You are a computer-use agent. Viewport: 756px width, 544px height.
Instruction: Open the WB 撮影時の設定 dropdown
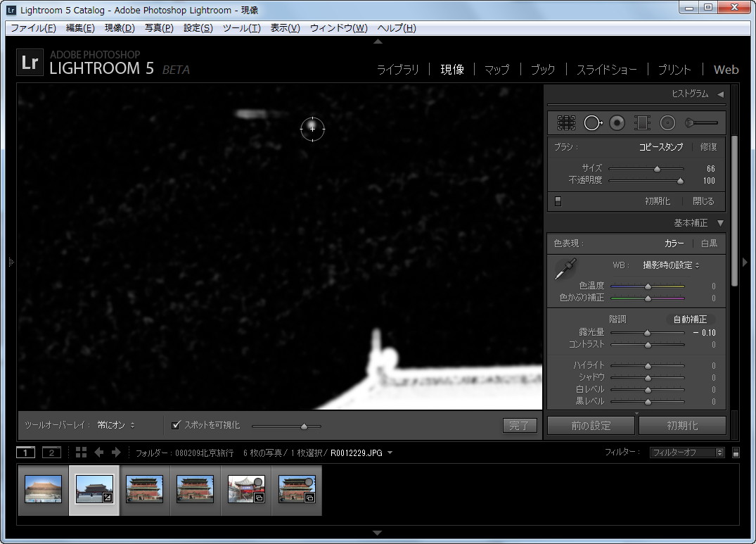point(671,265)
